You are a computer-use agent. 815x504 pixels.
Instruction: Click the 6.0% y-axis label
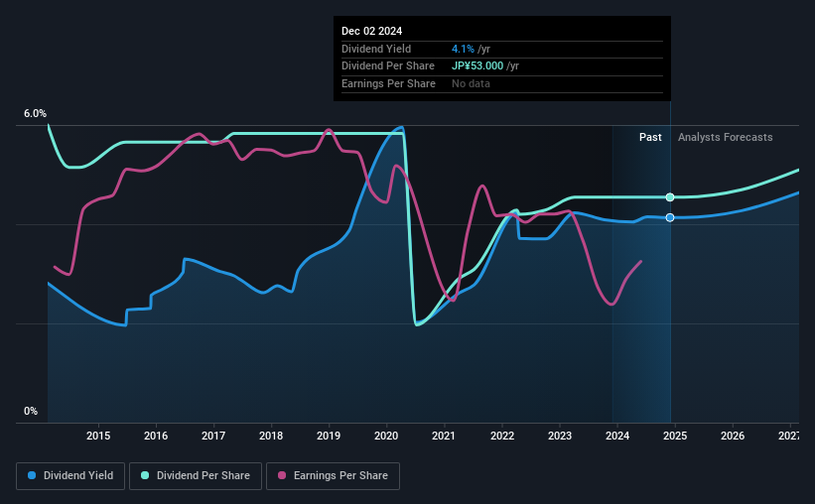coord(35,114)
